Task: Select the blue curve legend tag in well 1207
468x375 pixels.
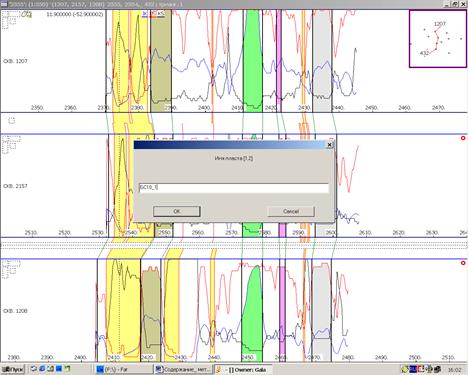Action: click(x=145, y=14)
